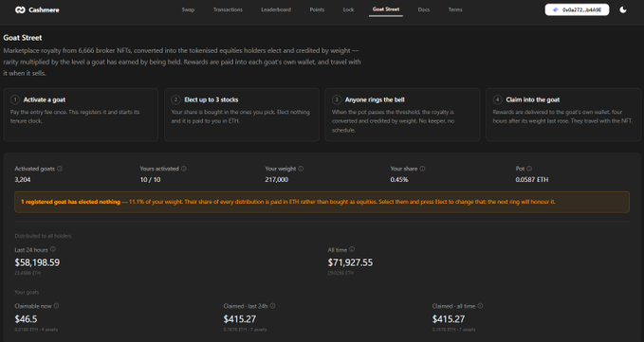Go to the Transactions tab
Screen dimensions: 644x342
point(228,9)
